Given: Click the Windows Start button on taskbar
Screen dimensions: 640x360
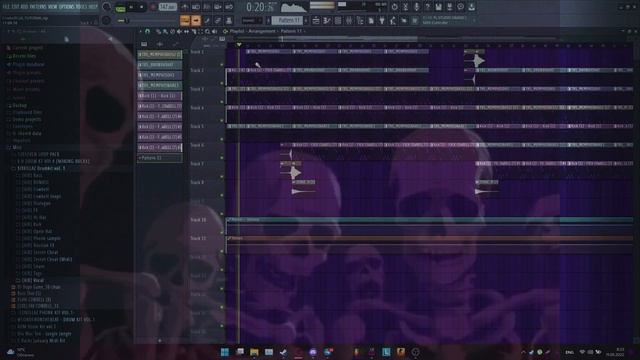Looking at the screenshot, I should coord(224,352).
